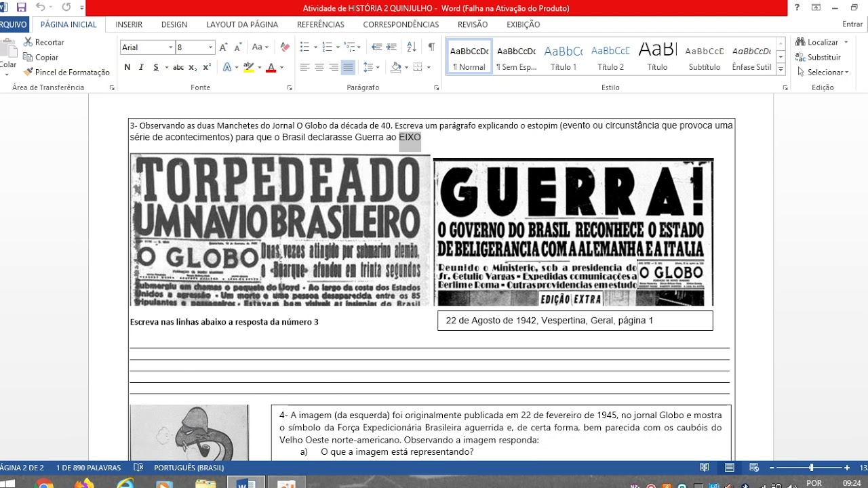The image size is (868, 488).
Task: Open Internet Explorer from the taskbar
Action: pos(125,483)
